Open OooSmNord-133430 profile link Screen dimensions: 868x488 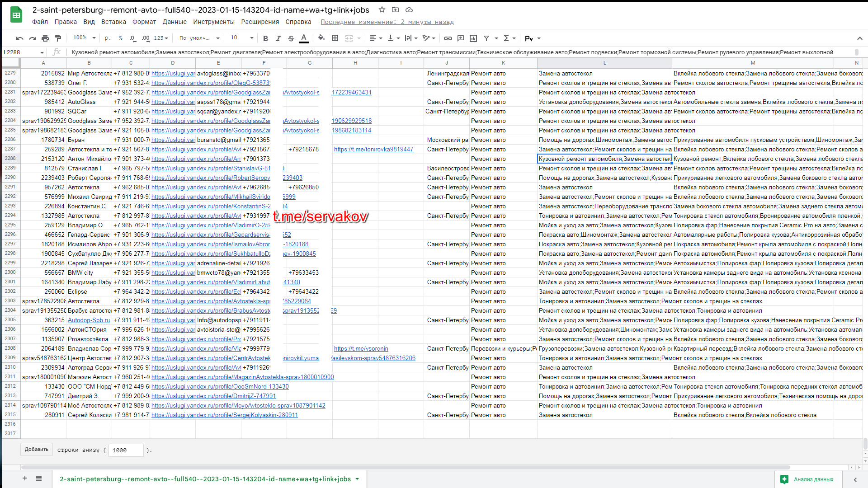pos(220,386)
